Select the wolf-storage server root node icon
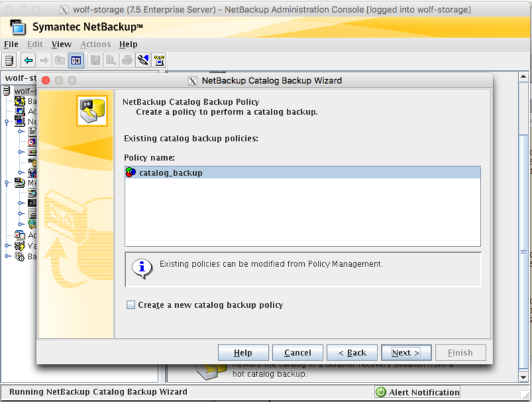This screenshot has width=532, height=402. (x=7, y=91)
